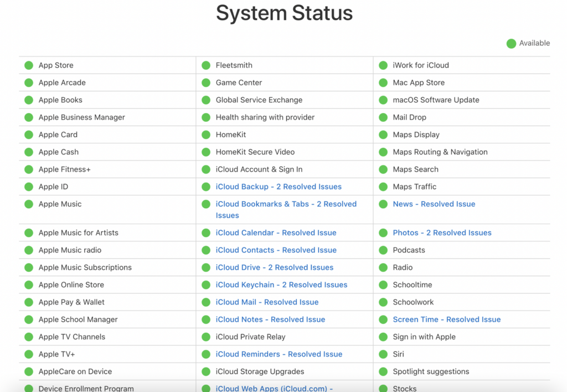567x392 pixels.
Task: Select the Schooltime service name
Action: (x=412, y=285)
